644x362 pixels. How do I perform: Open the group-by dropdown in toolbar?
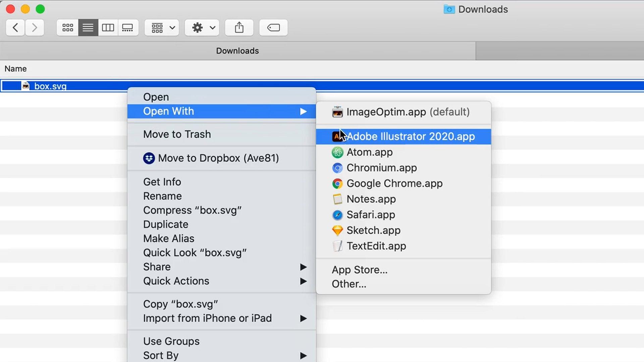click(162, 27)
